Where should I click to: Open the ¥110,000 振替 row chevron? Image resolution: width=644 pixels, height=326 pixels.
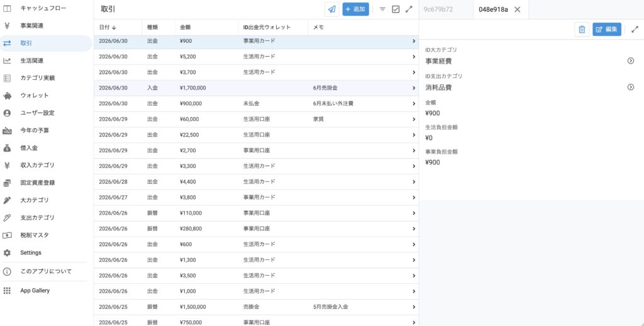coord(414,213)
